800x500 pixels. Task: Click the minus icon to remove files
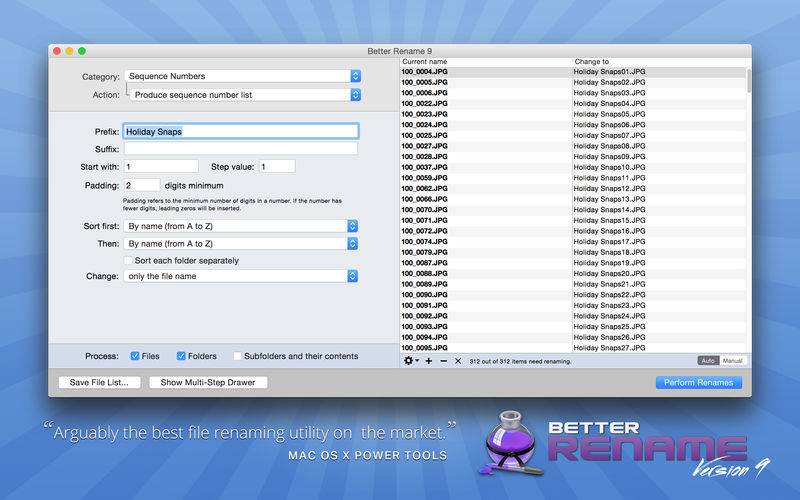443,361
